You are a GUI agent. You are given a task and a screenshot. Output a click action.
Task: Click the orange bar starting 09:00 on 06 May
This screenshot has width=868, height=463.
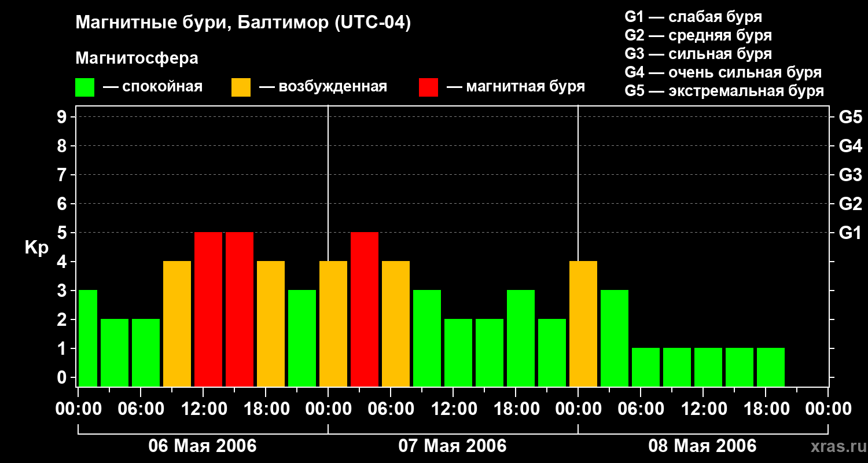[177, 324]
